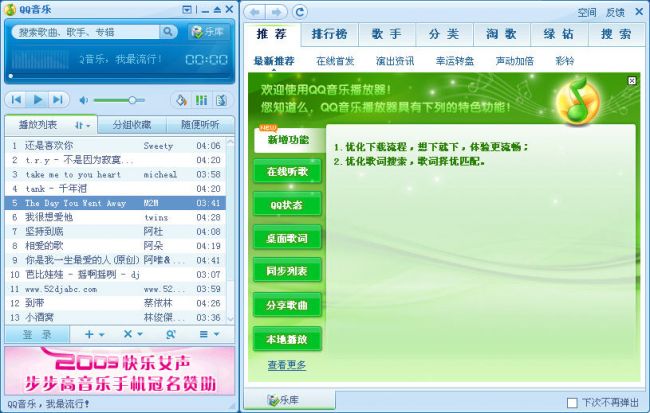This screenshot has height=413, width=650.
Task: Switch to 分组收藏 tab
Action: [x=132, y=125]
